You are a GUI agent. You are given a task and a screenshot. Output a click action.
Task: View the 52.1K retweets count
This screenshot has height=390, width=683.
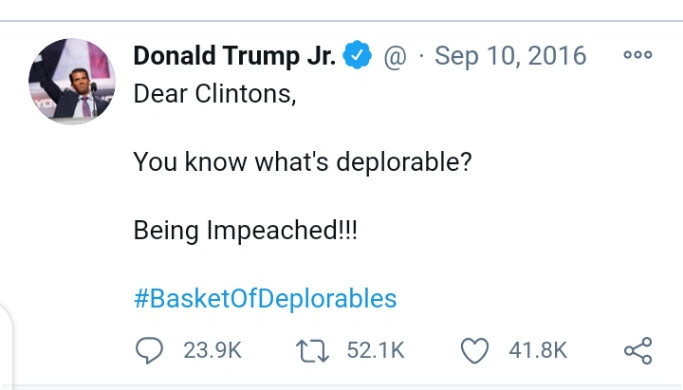point(375,350)
